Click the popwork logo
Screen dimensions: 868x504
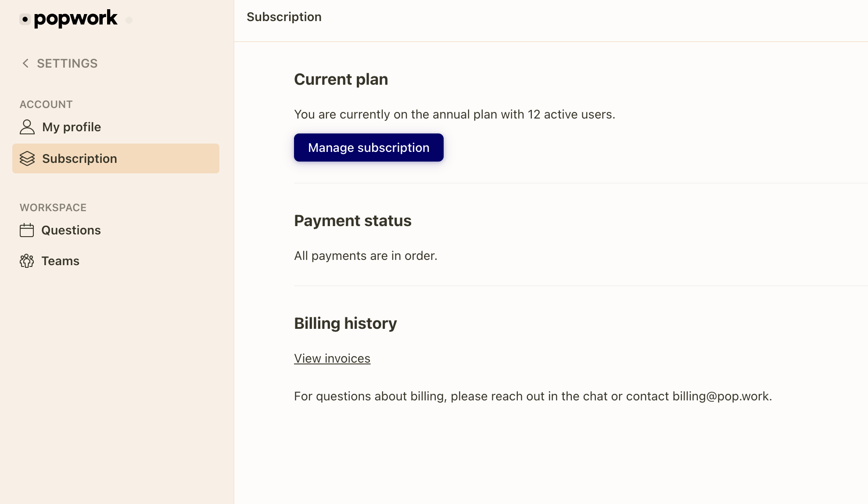[75, 18]
